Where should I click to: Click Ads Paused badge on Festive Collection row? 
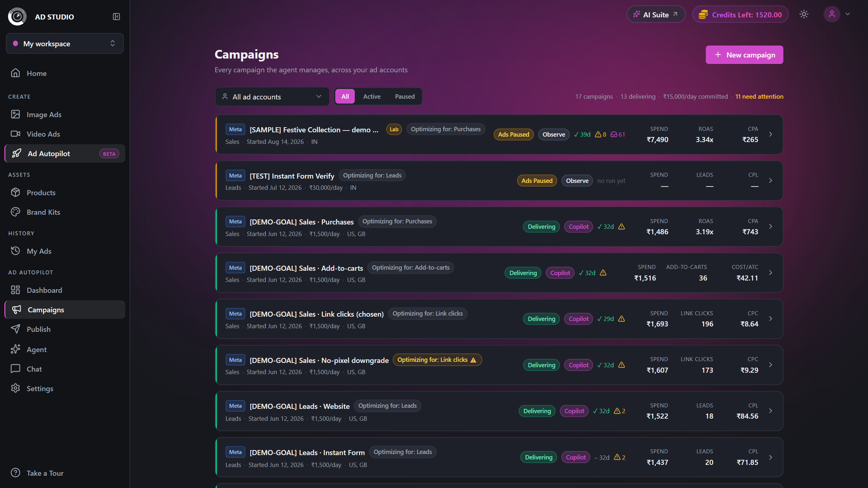coord(514,134)
